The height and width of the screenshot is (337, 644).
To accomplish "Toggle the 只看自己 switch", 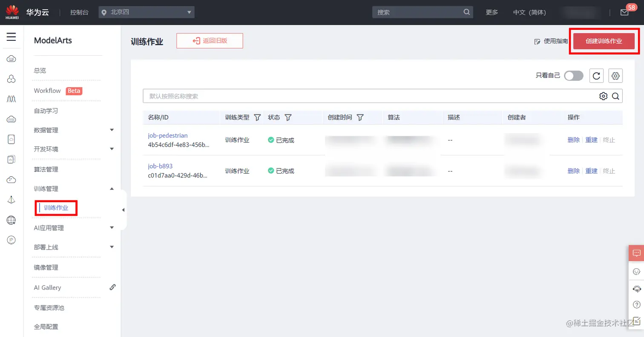I will click(574, 76).
